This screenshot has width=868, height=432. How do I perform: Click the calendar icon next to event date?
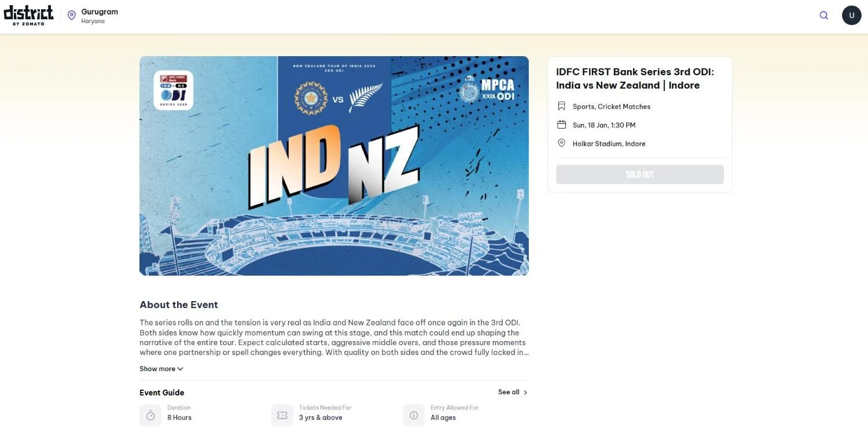[561, 123]
